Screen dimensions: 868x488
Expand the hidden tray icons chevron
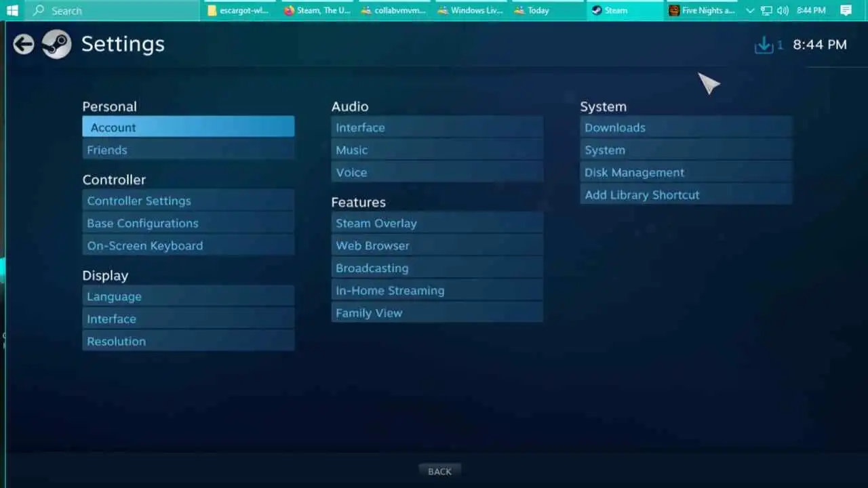(x=750, y=10)
